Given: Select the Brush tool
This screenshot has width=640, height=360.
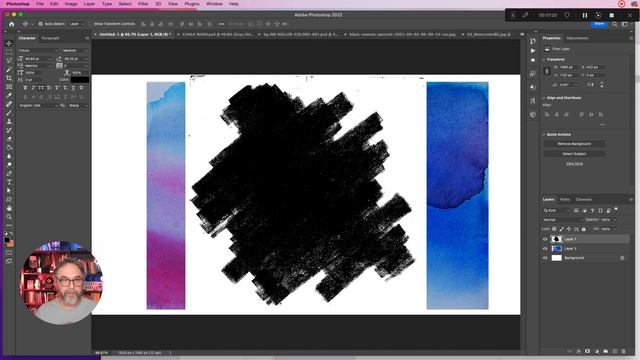Looking at the screenshot, I should click(x=9, y=113).
